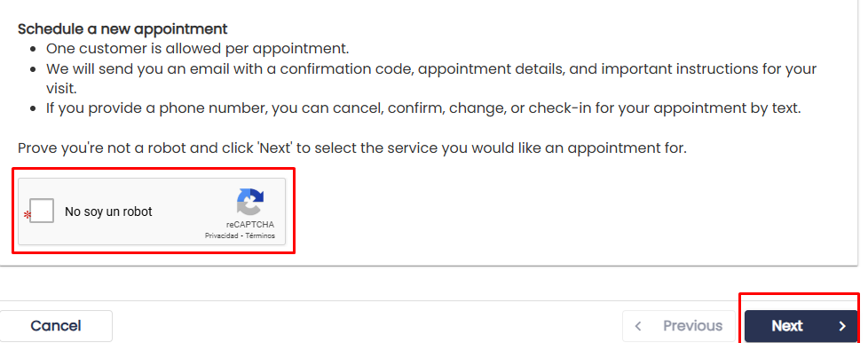
Task: Click the bullet dot before 'One customer'
Action: pyautogui.click(x=34, y=49)
